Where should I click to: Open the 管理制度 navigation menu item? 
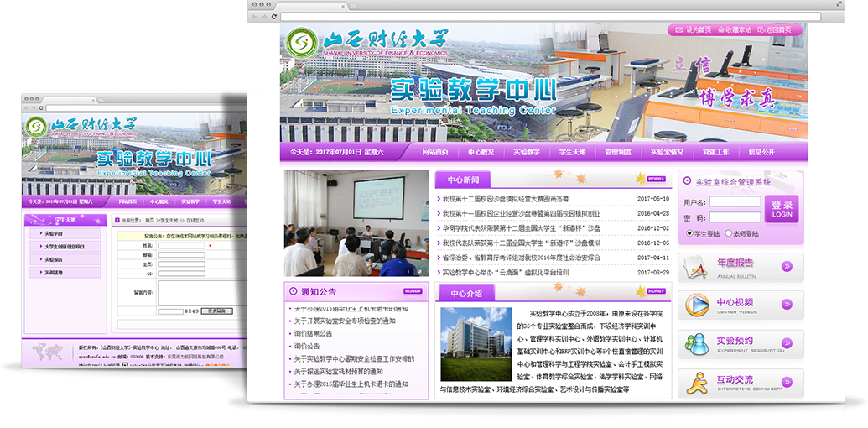tap(618, 152)
